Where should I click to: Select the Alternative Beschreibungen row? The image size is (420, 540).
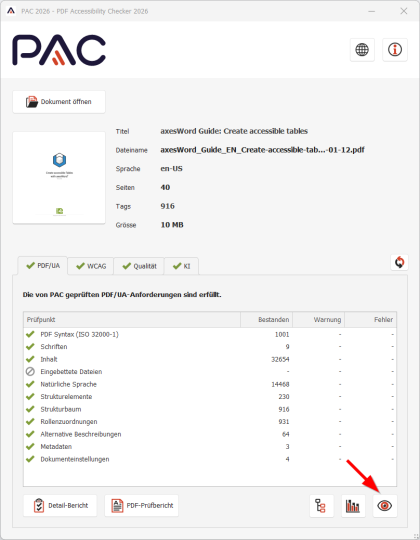pyautogui.click(x=210, y=434)
